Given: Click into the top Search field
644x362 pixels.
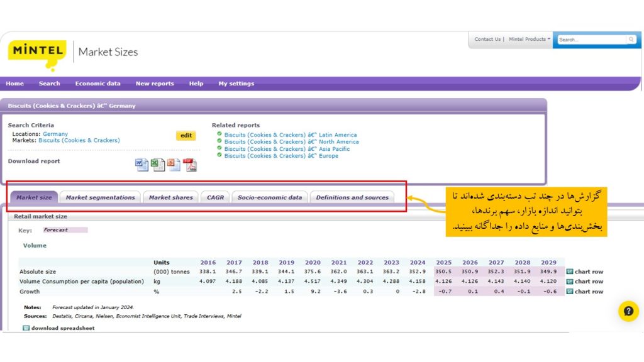Looking at the screenshot, I should point(591,40).
